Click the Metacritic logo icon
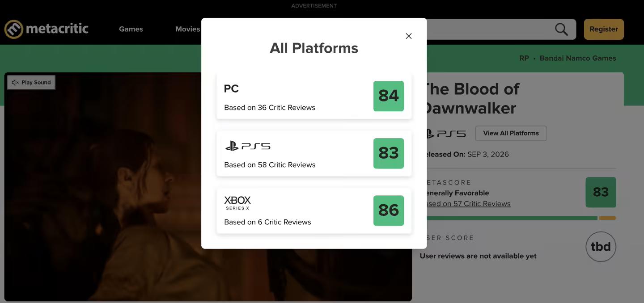644x303 pixels. pyautogui.click(x=14, y=29)
